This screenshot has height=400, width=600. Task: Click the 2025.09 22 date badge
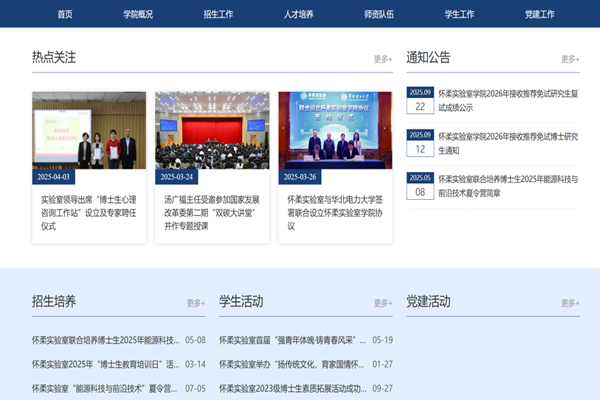[x=420, y=101]
